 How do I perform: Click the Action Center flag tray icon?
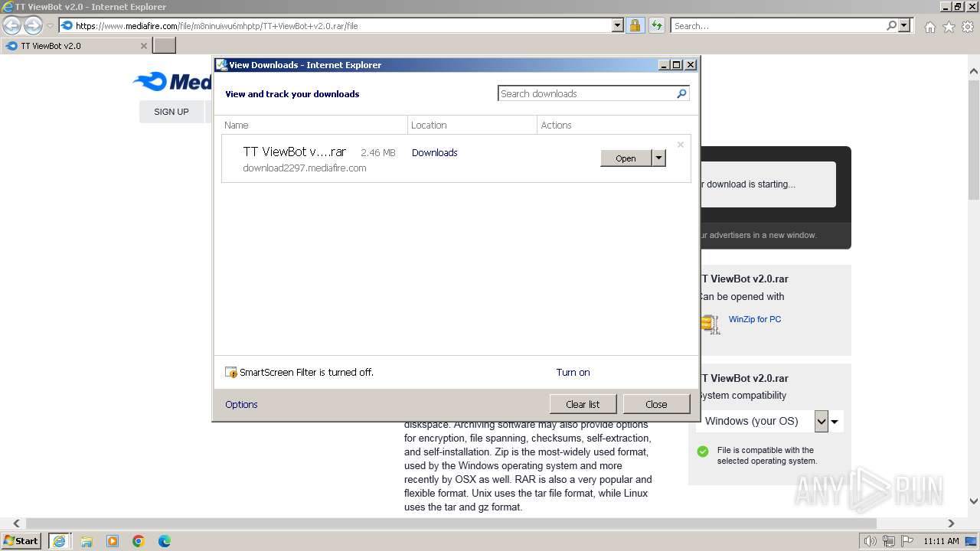[x=907, y=541]
